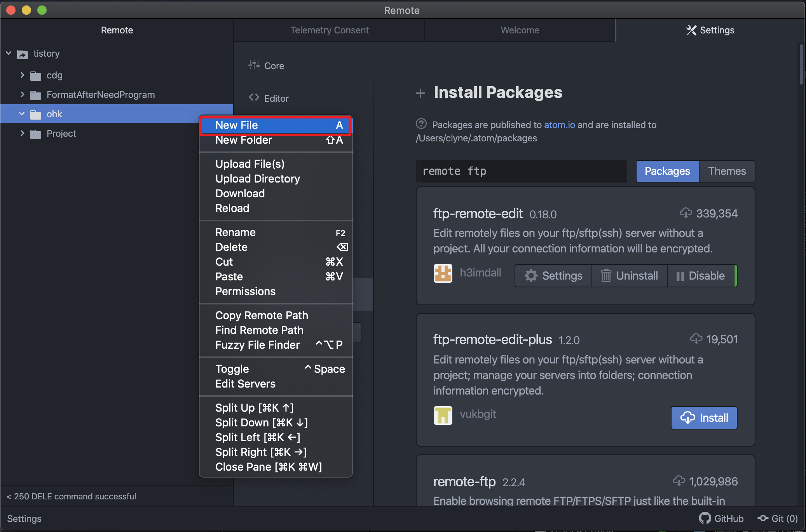
Task: Install the ftp-remote-edit-plus package
Action: pos(704,418)
